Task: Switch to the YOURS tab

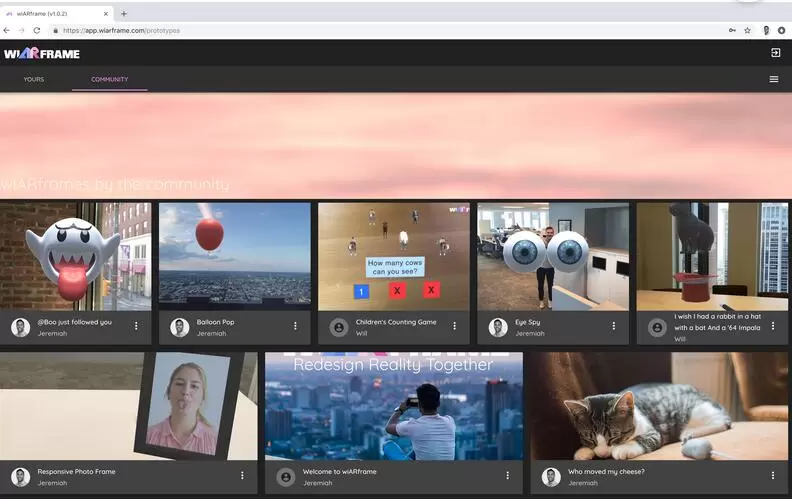Action: point(34,79)
